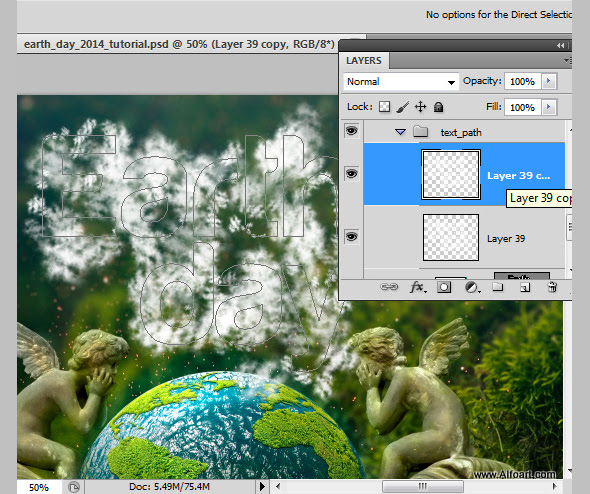Click the Layers panel scroll down arrow
The width and height of the screenshot is (590, 494).
[x=570, y=269]
